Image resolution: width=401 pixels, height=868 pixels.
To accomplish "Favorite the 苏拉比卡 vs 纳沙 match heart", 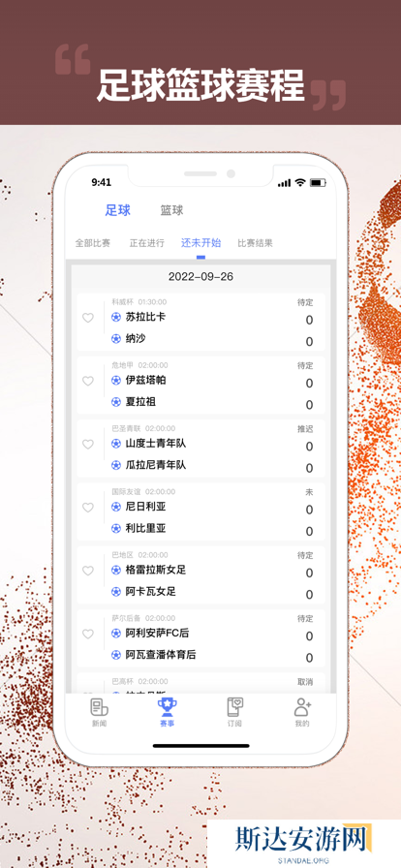I will point(88,318).
